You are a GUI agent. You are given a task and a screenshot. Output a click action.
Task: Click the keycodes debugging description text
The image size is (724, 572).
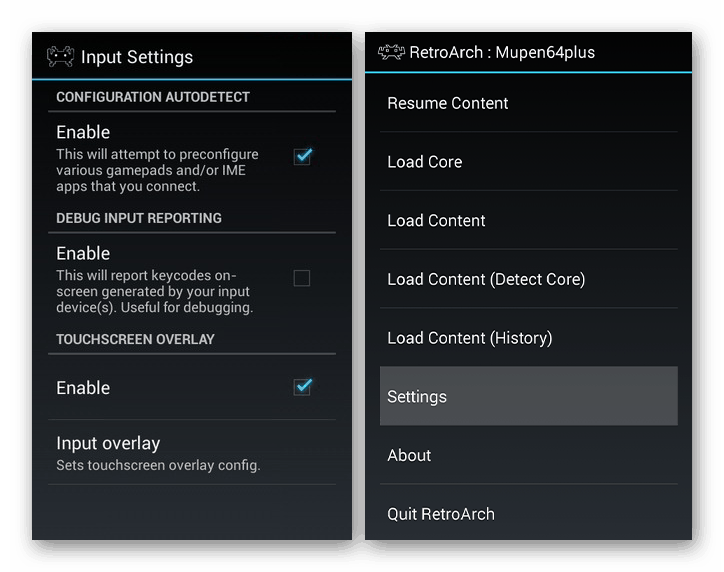(155, 291)
